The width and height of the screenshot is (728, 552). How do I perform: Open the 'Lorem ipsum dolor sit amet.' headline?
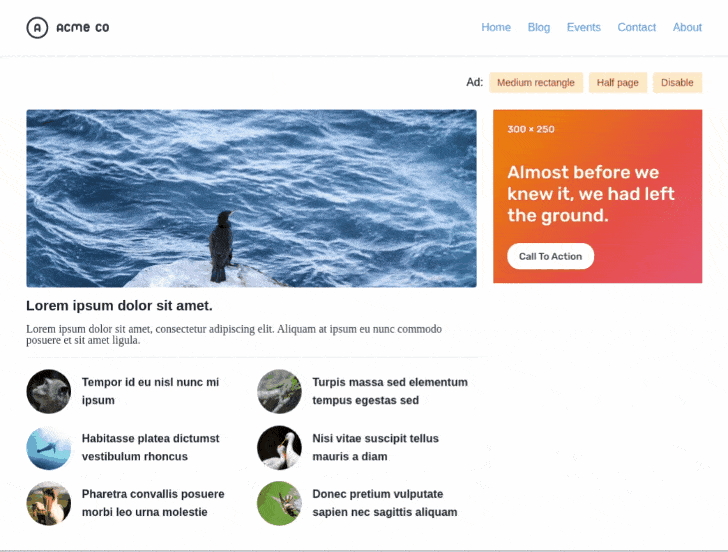[119, 305]
